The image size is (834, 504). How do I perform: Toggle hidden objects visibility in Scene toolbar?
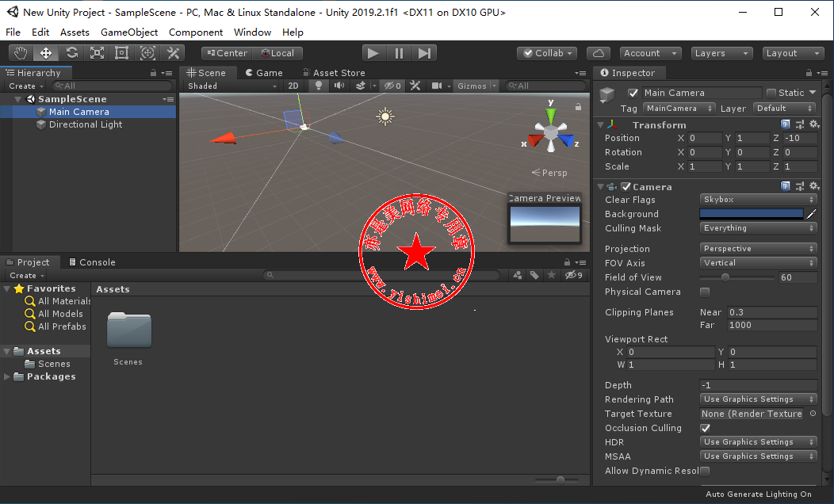pos(392,86)
